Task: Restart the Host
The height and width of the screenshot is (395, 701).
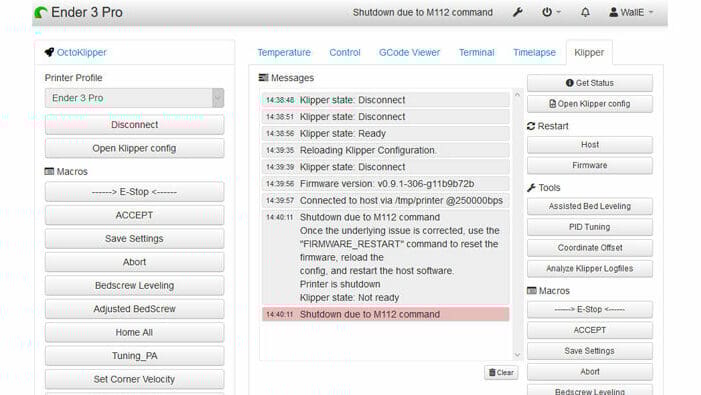Action: tap(590, 145)
